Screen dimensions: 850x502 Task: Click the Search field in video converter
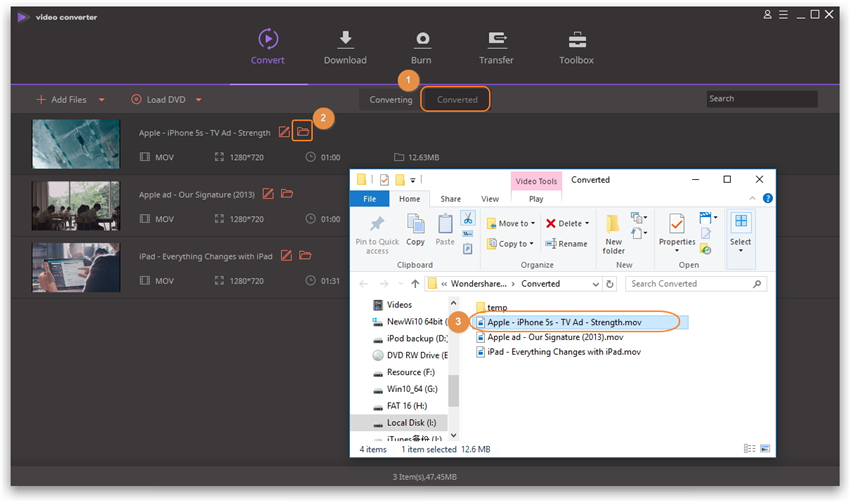(x=762, y=99)
